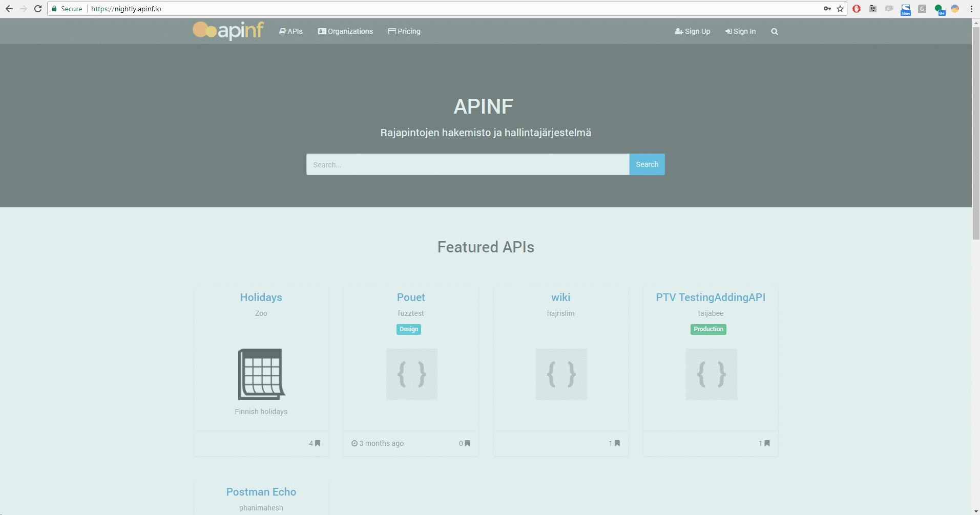The width and height of the screenshot is (980, 515).
Task: Click the bookmark icon on Holidays card
Action: pyautogui.click(x=318, y=443)
